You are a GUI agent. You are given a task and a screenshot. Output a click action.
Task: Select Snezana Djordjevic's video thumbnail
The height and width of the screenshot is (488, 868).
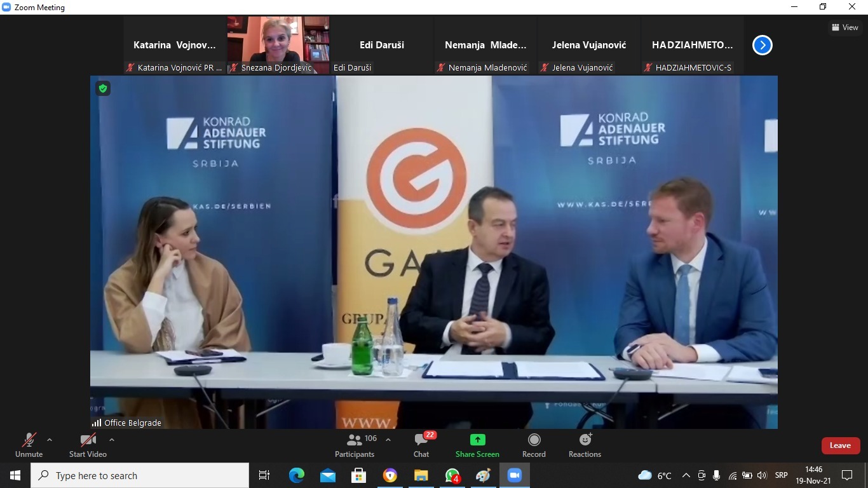coord(278,45)
